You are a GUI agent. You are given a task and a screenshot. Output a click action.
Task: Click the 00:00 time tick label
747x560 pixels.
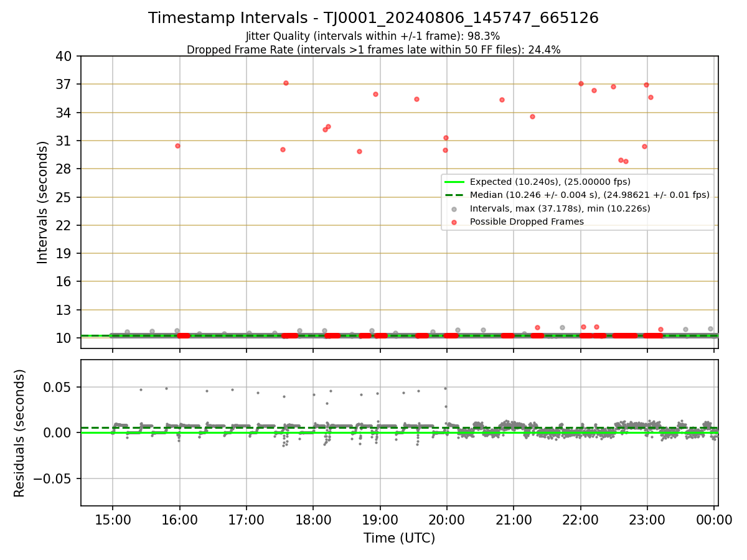click(714, 520)
